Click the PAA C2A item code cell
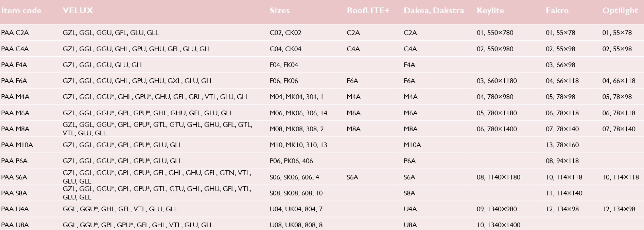This screenshot has width=644, height=230. [x=15, y=33]
